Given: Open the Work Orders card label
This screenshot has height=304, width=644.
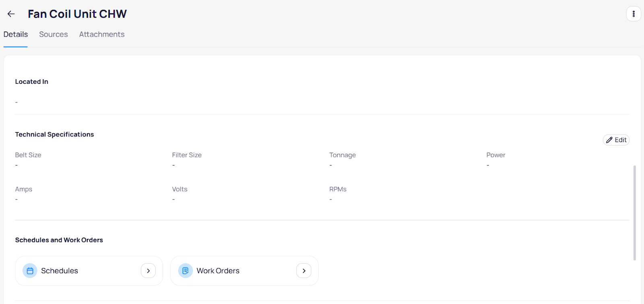Looking at the screenshot, I should tap(218, 271).
